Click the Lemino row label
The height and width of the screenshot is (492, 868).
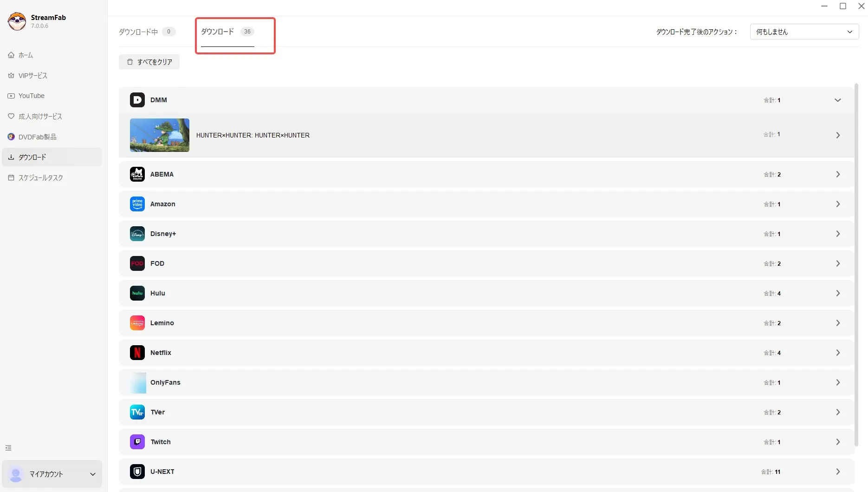point(162,323)
